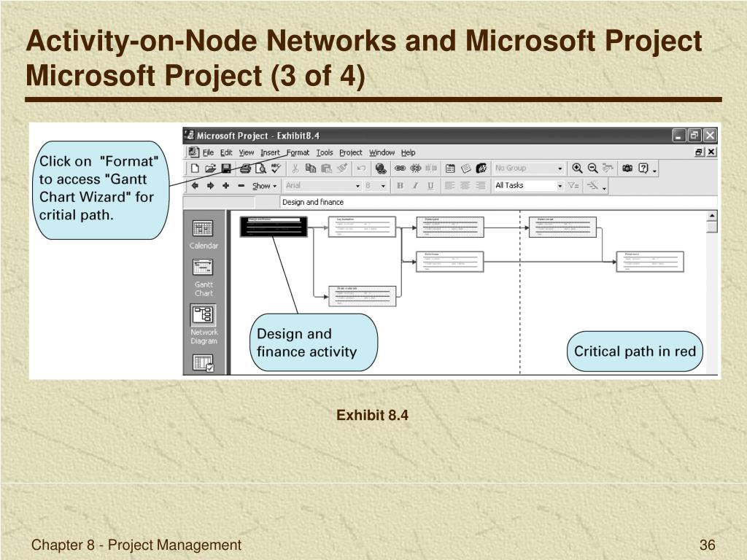Click the Gantt Chart Wizard icon

click(592, 186)
